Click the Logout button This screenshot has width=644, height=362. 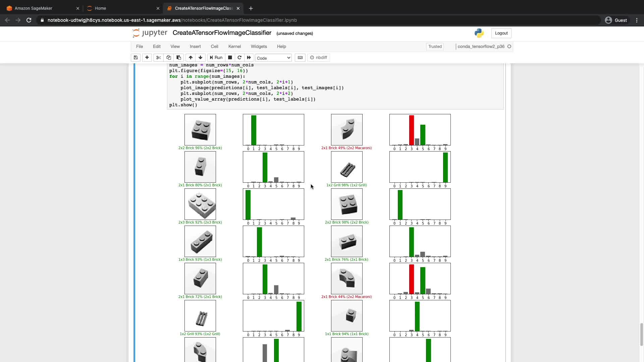[501, 33]
